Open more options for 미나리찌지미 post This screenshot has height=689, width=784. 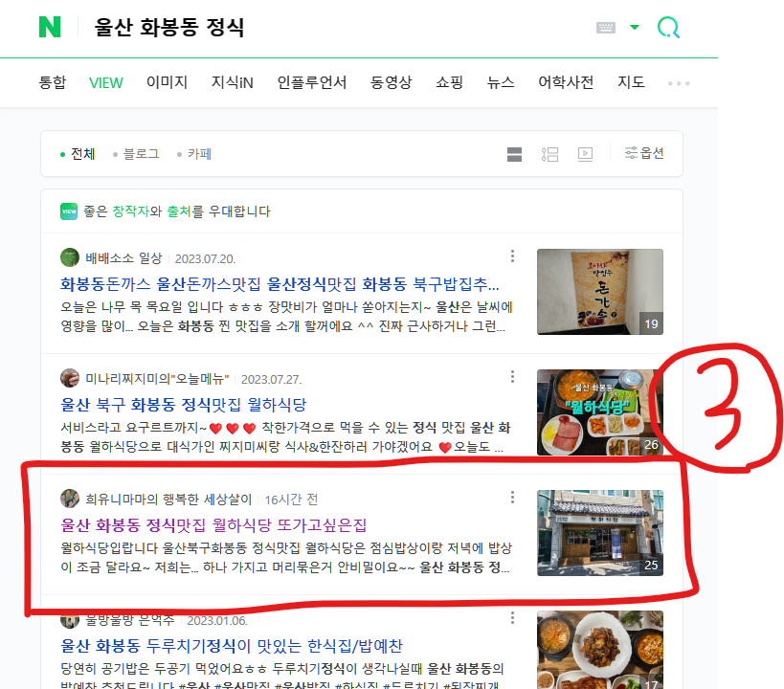(512, 376)
